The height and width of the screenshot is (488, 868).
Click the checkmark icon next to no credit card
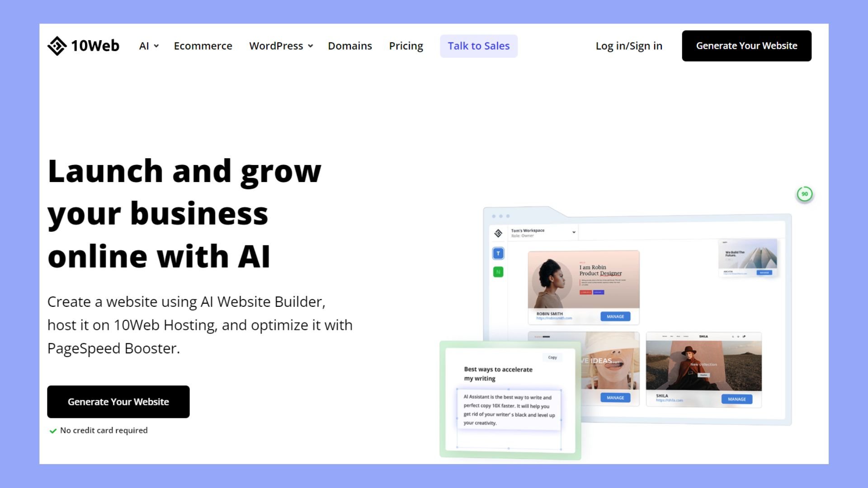pyautogui.click(x=52, y=430)
